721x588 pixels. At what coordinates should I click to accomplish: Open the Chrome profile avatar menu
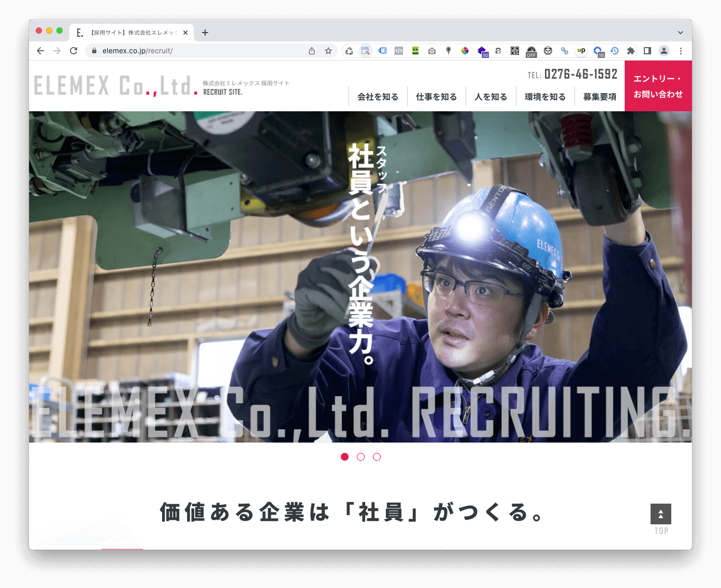click(664, 51)
